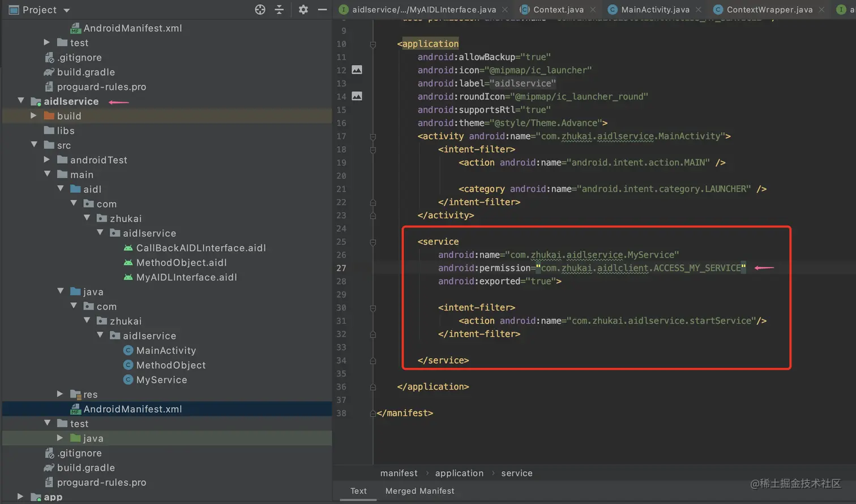
Task: Click the Android icon beside MyAIDLInterface.aidl
Action: pos(129,277)
